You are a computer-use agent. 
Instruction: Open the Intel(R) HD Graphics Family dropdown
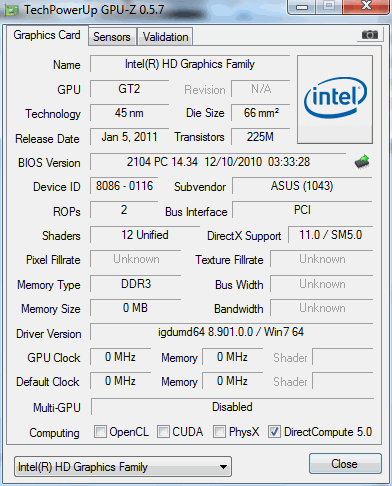click(x=123, y=467)
